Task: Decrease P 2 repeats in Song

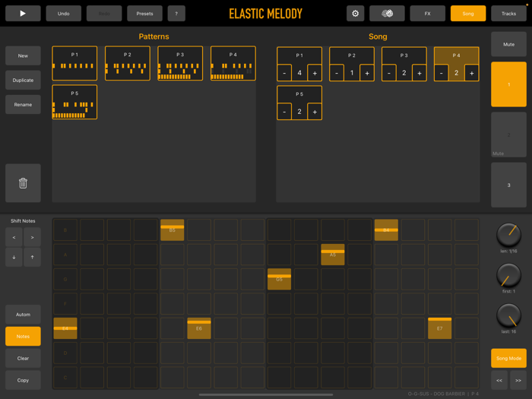Action: pyautogui.click(x=337, y=73)
